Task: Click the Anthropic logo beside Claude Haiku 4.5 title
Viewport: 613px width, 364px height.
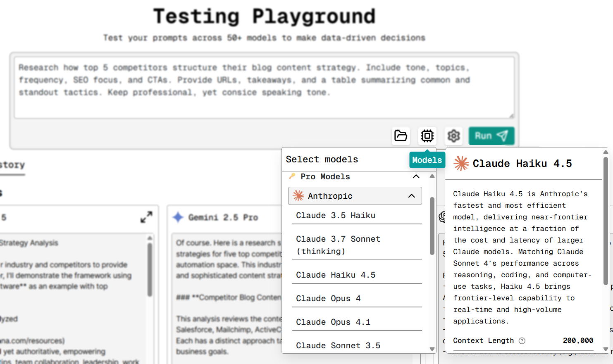Action: 461,164
